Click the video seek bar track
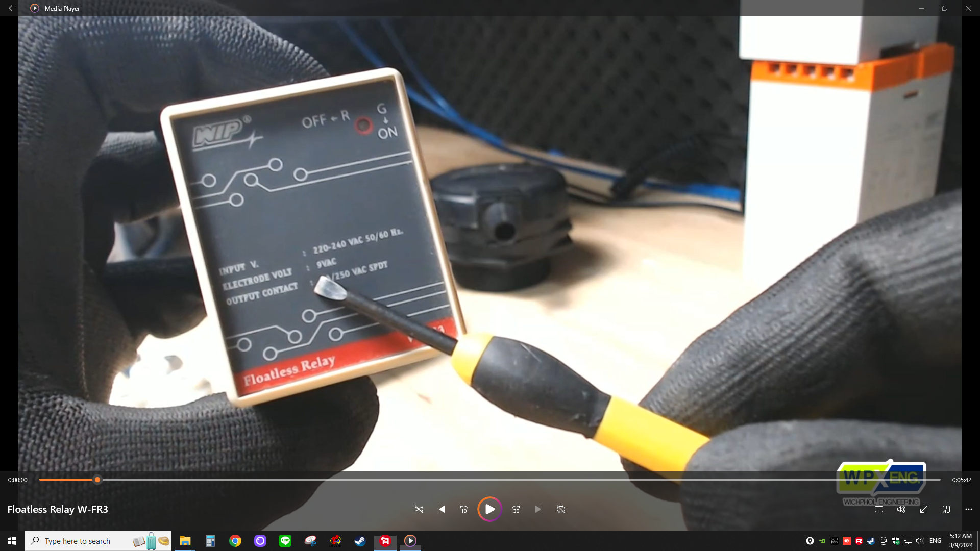 coord(490,480)
